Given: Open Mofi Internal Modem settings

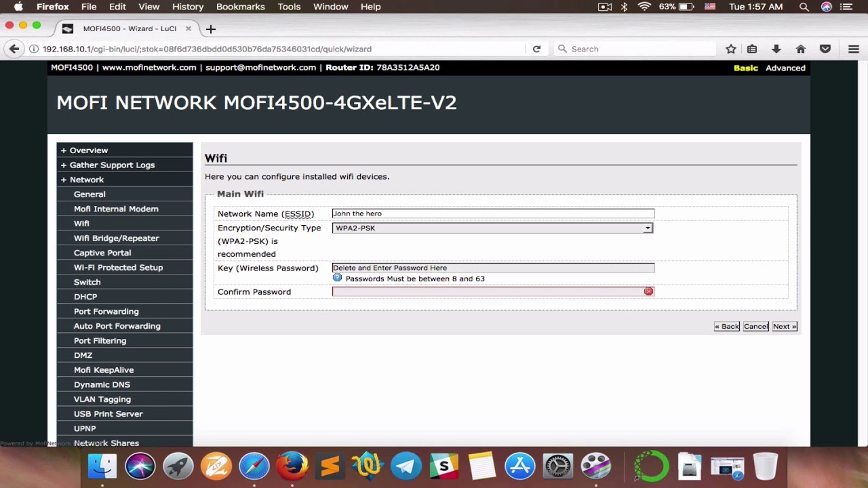Looking at the screenshot, I should (x=116, y=209).
